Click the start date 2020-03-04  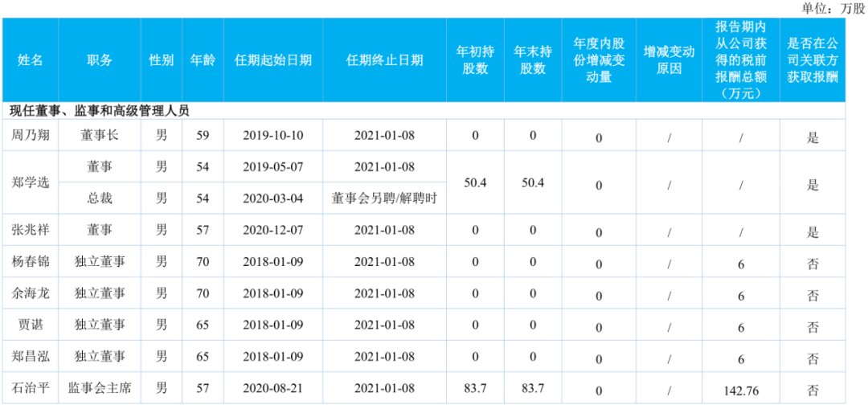pos(273,198)
